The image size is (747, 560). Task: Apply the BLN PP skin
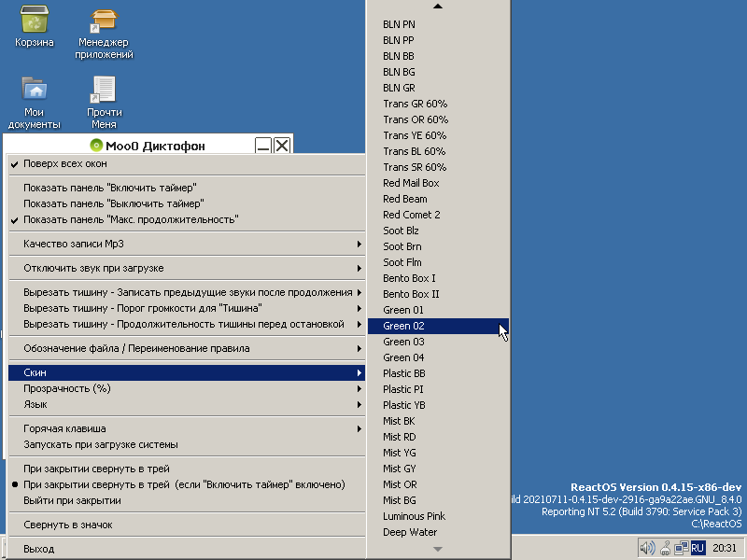(438, 40)
